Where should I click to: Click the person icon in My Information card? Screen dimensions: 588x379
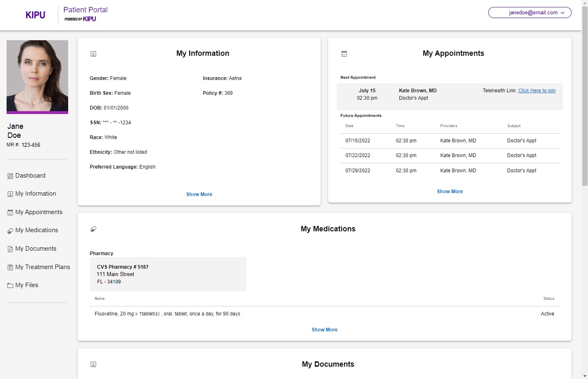click(93, 54)
